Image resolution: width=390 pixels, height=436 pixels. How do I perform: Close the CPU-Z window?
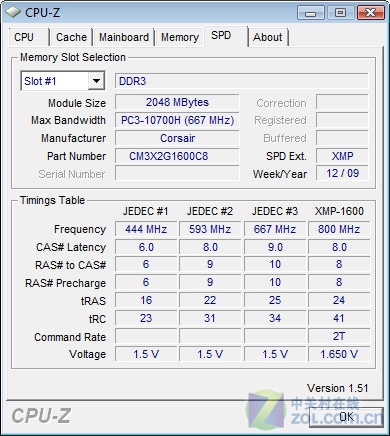coord(370,13)
